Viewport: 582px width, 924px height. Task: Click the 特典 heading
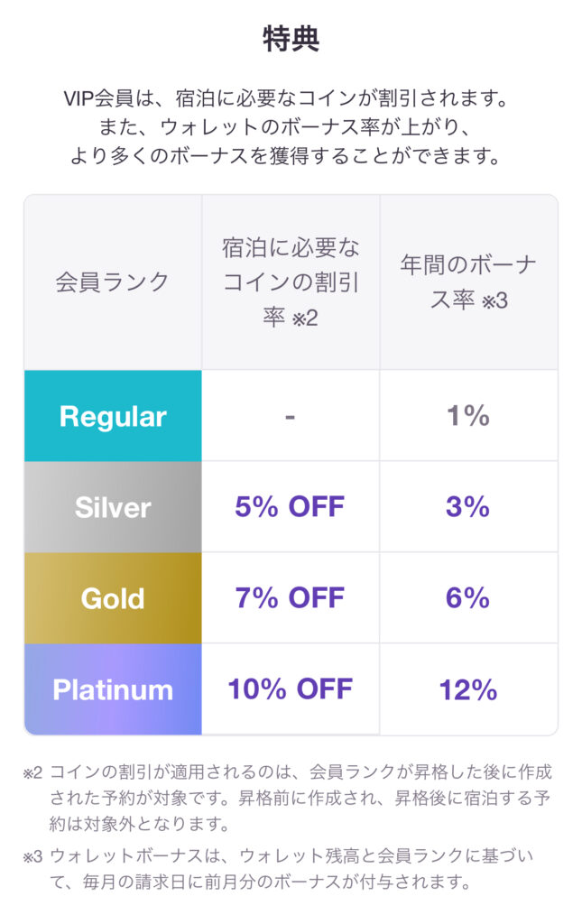291,40
